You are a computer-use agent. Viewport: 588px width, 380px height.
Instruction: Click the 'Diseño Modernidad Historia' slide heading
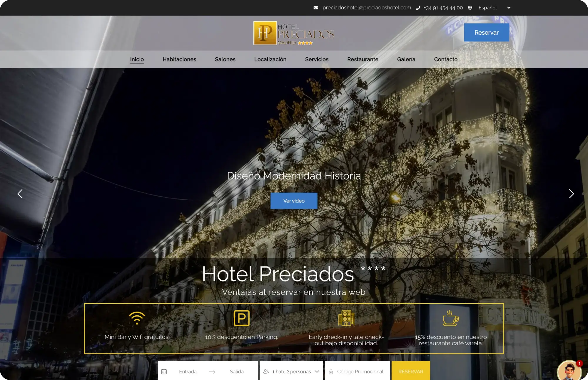[x=294, y=176]
